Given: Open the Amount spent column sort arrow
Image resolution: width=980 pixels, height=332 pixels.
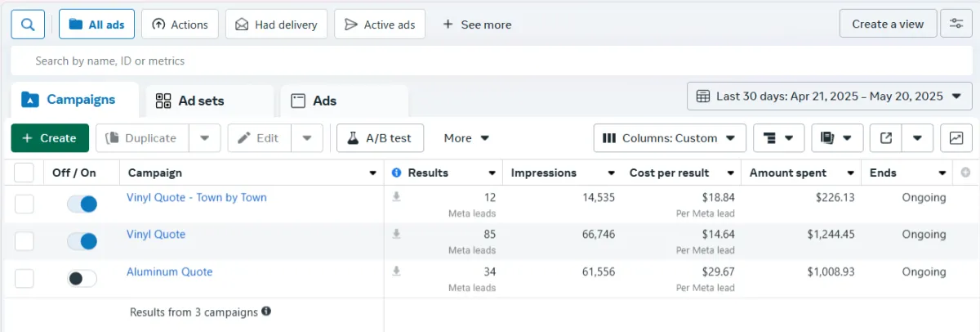Looking at the screenshot, I should coord(849,173).
